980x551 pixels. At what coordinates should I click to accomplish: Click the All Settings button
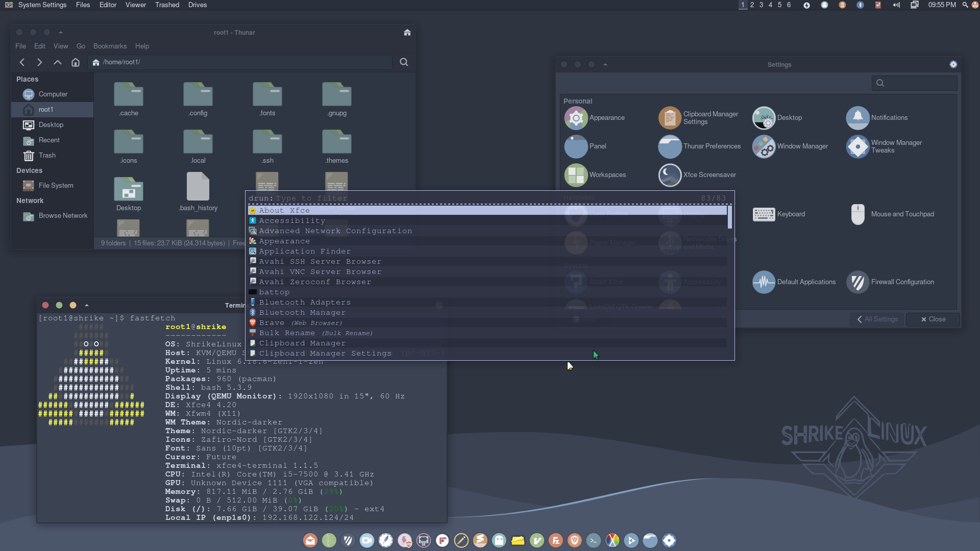877,319
